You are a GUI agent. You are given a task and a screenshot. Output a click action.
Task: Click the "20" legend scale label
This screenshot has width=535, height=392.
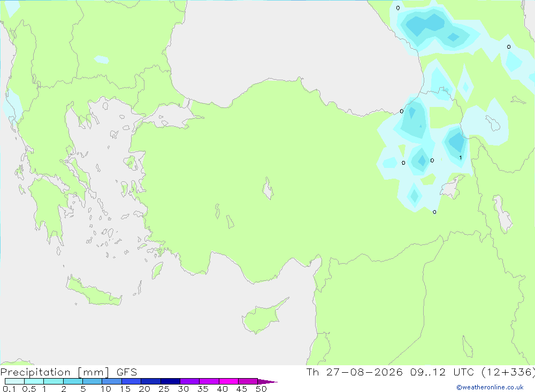point(144,389)
